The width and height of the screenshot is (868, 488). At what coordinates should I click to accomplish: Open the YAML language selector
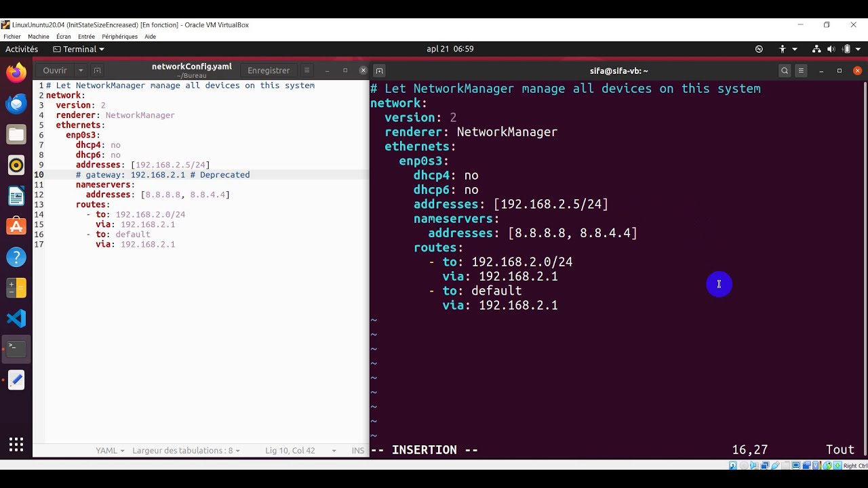(x=110, y=450)
